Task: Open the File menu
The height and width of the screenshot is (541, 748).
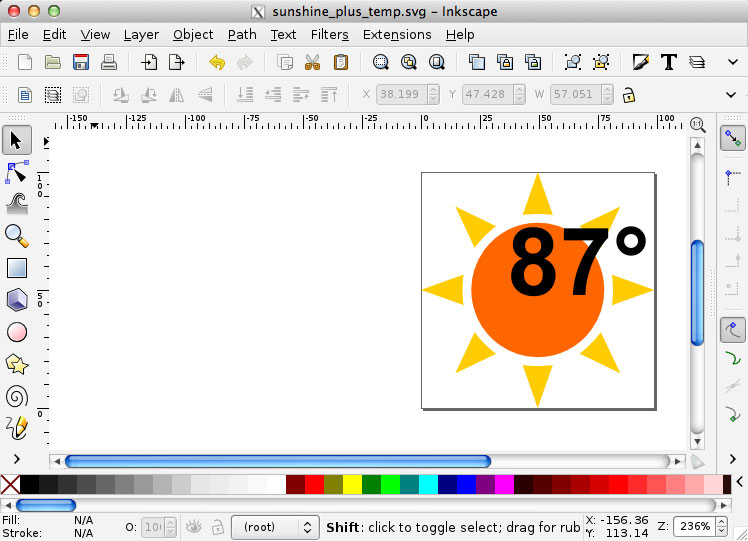Action: pos(18,35)
